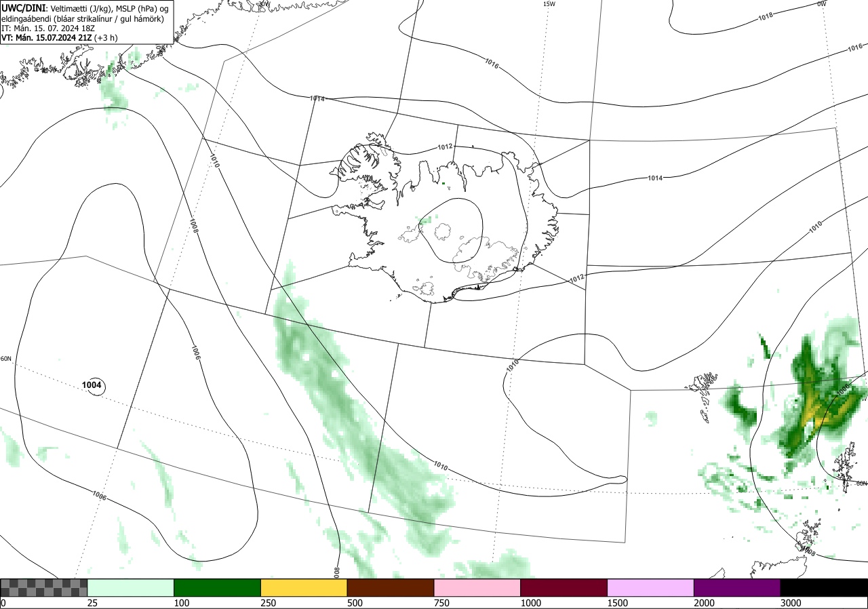Select the light green 25–100 legend swatch
The width and height of the screenshot is (868, 609).
(131, 587)
